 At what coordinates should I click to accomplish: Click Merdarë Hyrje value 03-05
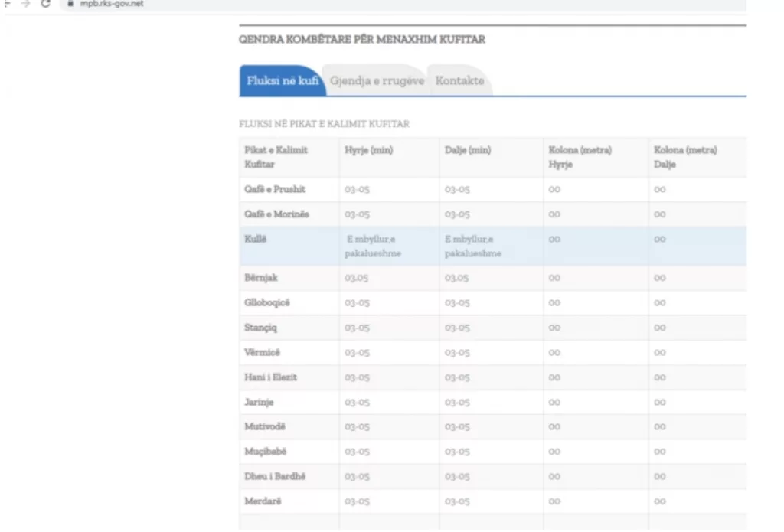[x=357, y=501]
